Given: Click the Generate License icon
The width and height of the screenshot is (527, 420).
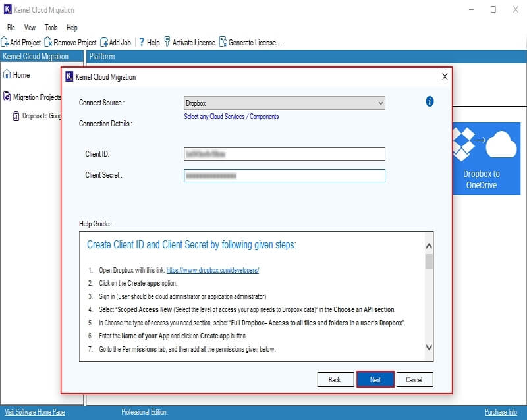Looking at the screenshot, I should pos(223,42).
